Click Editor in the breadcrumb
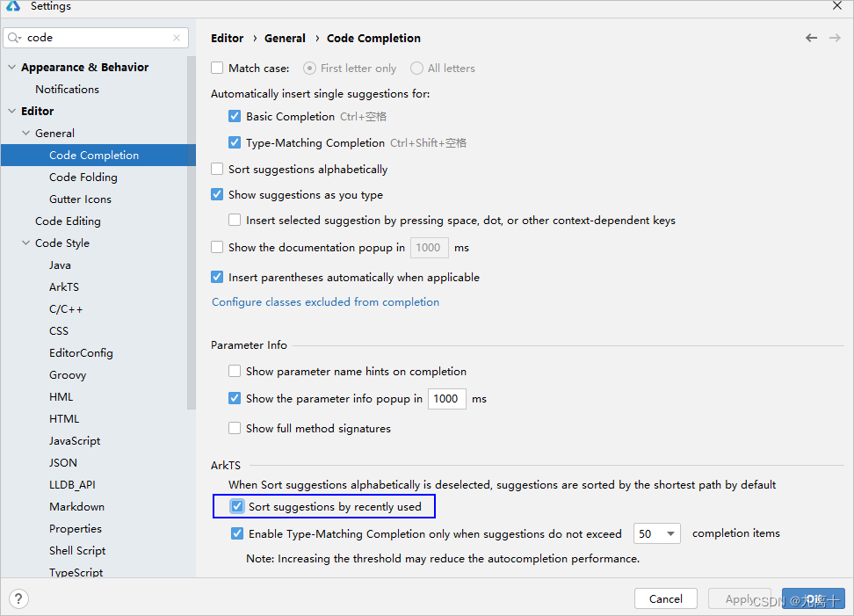Viewport: 854px width, 616px height. click(x=227, y=38)
